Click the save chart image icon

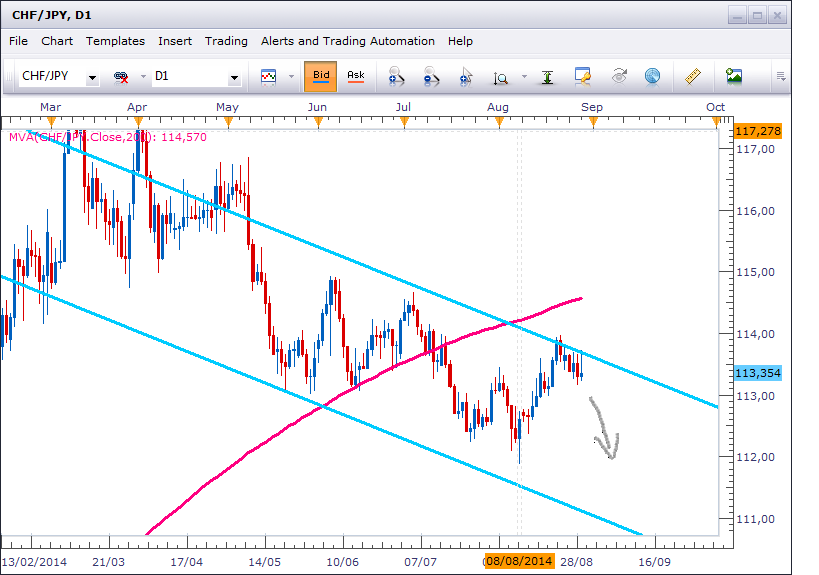[734, 76]
